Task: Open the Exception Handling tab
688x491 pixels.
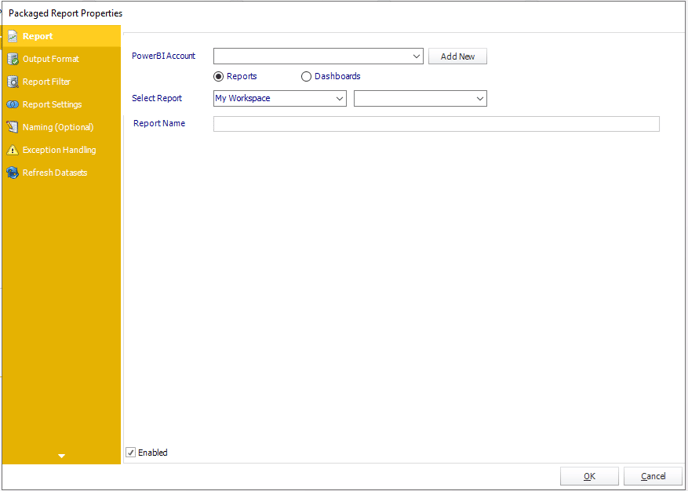Action: tap(61, 150)
